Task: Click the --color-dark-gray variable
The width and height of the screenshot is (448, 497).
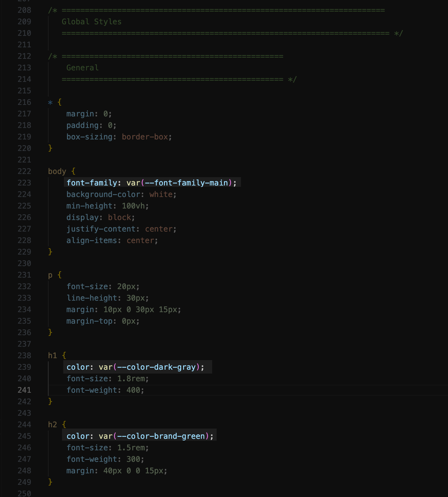Action: click(x=156, y=367)
